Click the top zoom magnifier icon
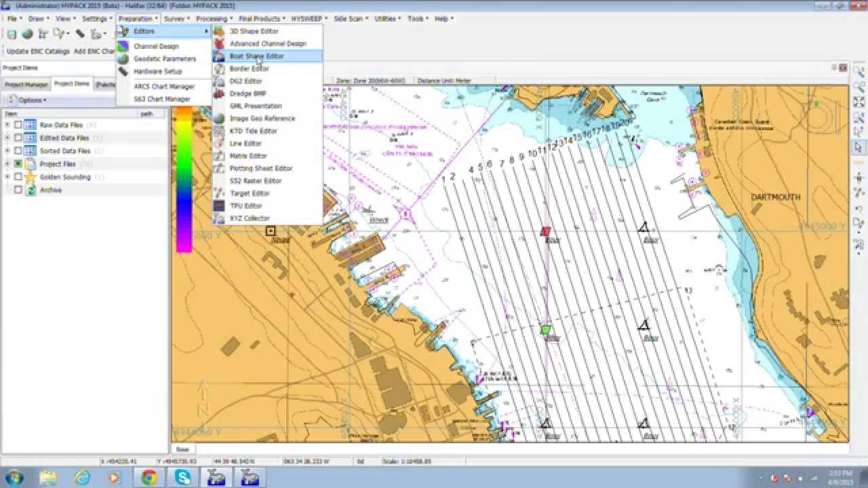This screenshot has height=488, width=868. pyautogui.click(x=859, y=71)
